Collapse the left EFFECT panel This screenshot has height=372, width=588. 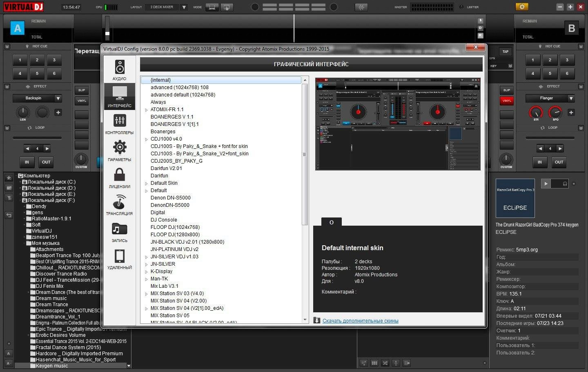[x=7, y=87]
